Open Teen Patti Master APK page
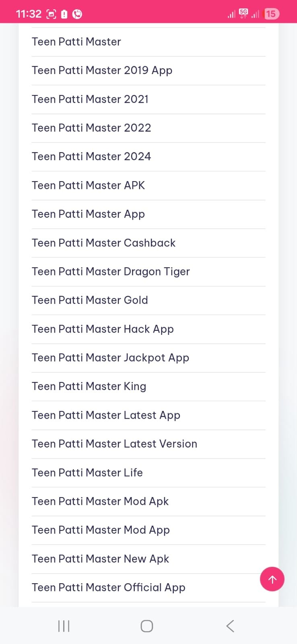Screen dimensions: 297x644 (x=88, y=185)
